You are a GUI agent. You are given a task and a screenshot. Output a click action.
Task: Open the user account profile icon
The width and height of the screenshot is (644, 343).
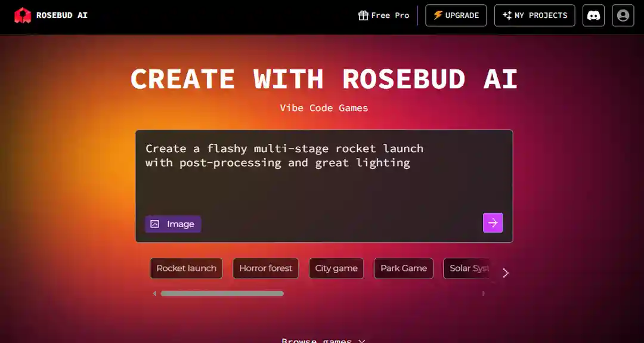coord(623,16)
